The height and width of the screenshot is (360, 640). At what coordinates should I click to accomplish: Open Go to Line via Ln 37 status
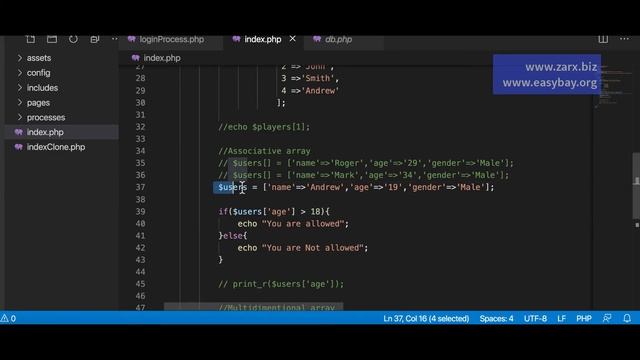(426, 318)
